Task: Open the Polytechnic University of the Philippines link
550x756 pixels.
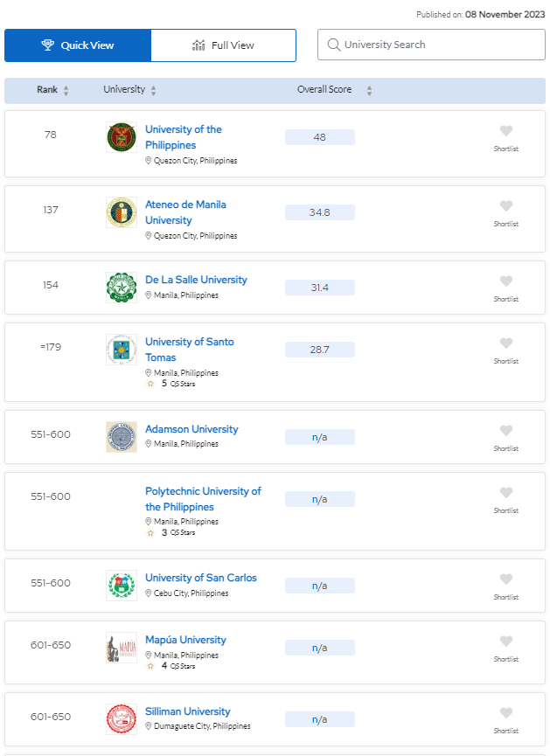Action: tap(203, 500)
